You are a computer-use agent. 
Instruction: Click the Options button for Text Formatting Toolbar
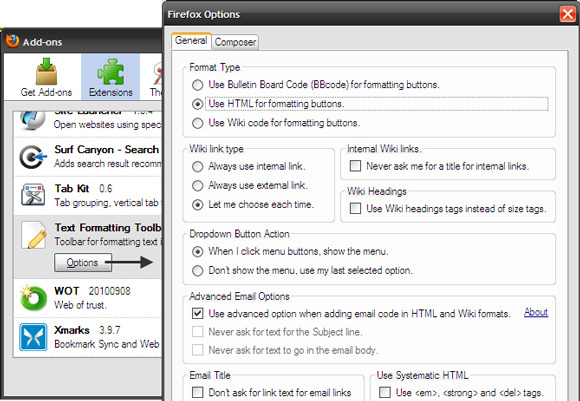coord(83,263)
